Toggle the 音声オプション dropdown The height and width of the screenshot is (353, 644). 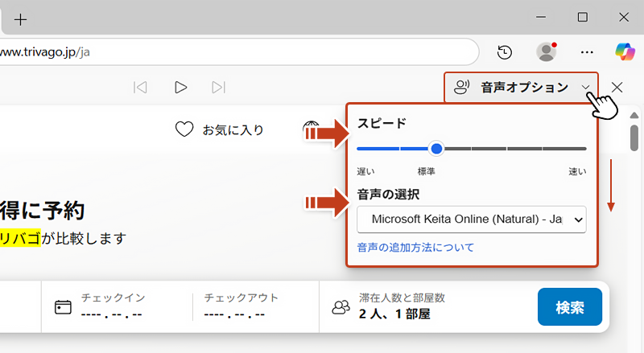[x=521, y=87]
